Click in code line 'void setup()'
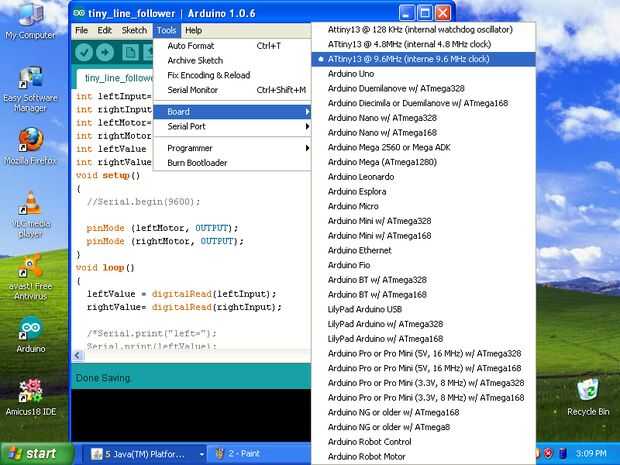Screen dimensions: 620x465 (x=108, y=176)
